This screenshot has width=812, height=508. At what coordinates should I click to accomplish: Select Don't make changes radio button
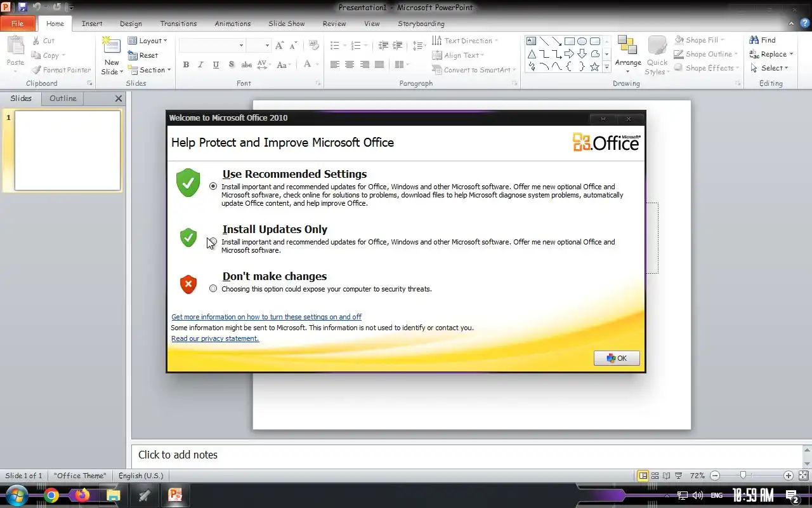(213, 288)
